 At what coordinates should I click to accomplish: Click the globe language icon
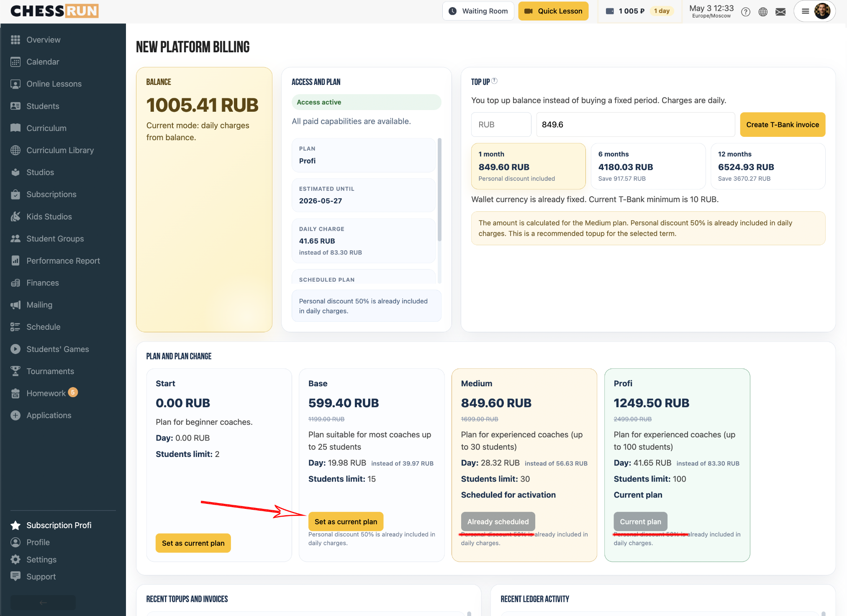click(x=763, y=12)
